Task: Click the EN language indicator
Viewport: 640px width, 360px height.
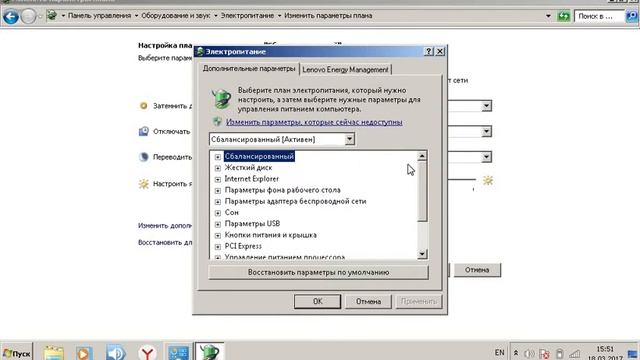Action: (499, 352)
